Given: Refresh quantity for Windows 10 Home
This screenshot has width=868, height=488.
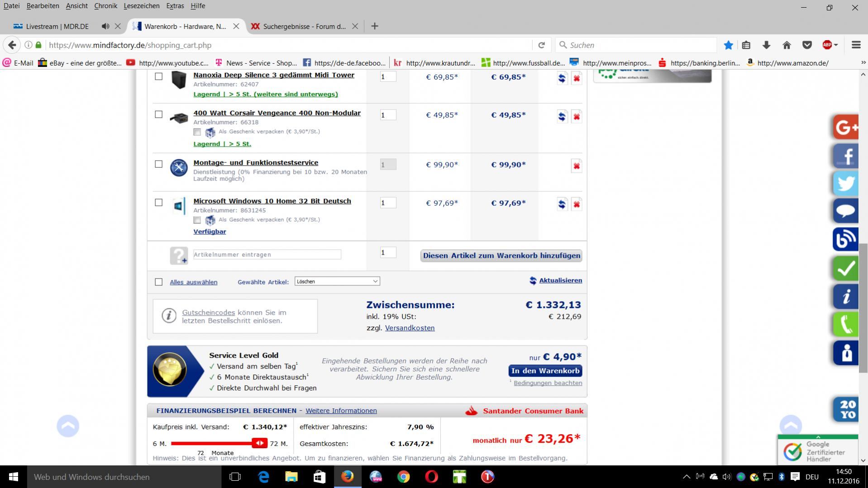Looking at the screenshot, I should click(x=562, y=204).
